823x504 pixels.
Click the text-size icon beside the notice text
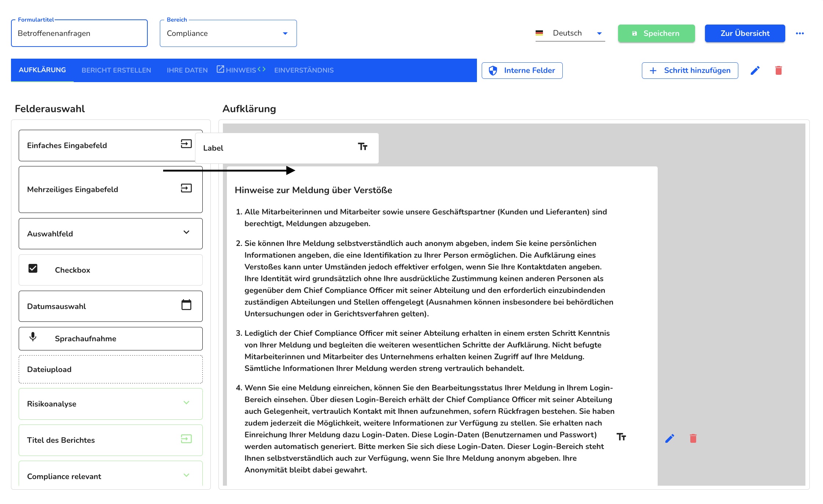click(621, 437)
